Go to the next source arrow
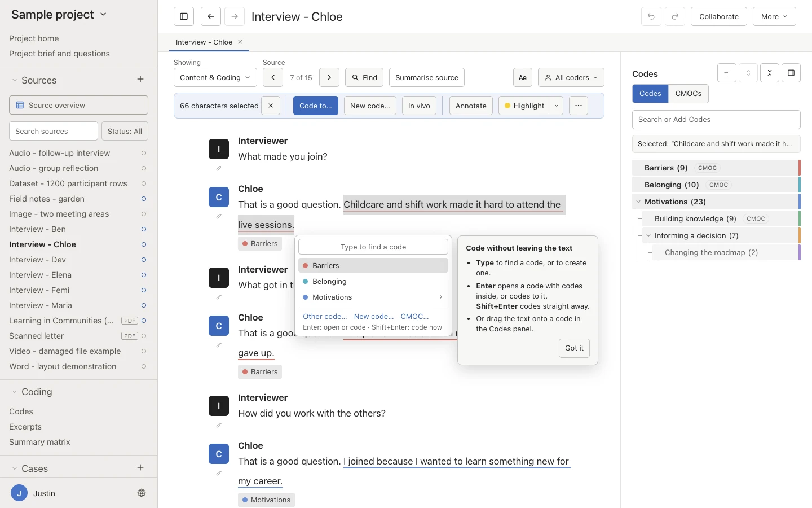This screenshot has width=812, height=508. coord(329,77)
